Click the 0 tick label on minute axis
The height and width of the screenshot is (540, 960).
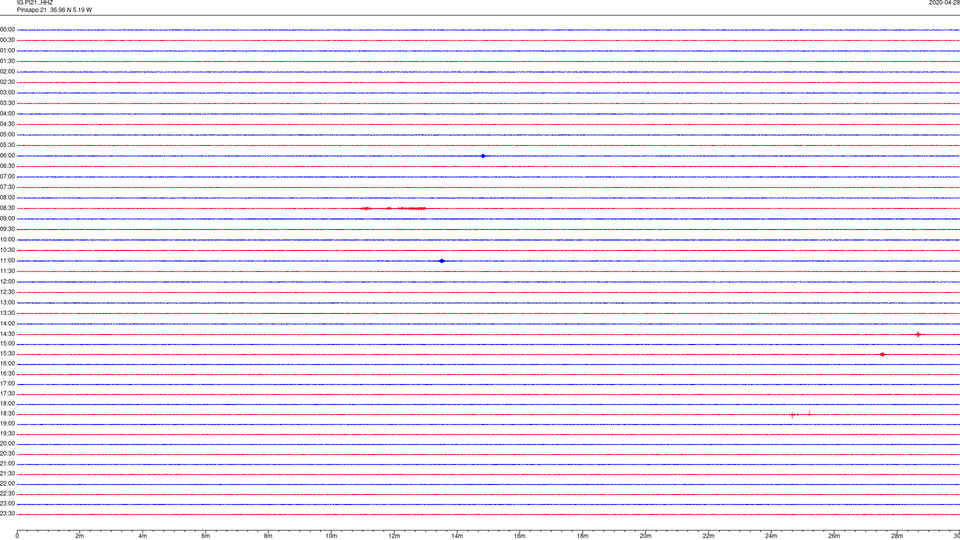coord(17,536)
